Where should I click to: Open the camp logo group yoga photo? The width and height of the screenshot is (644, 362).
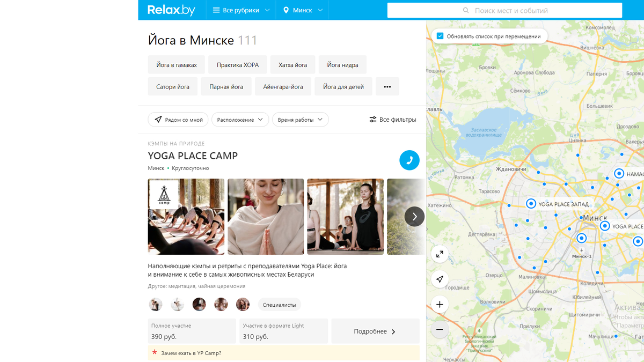pyautogui.click(x=186, y=216)
